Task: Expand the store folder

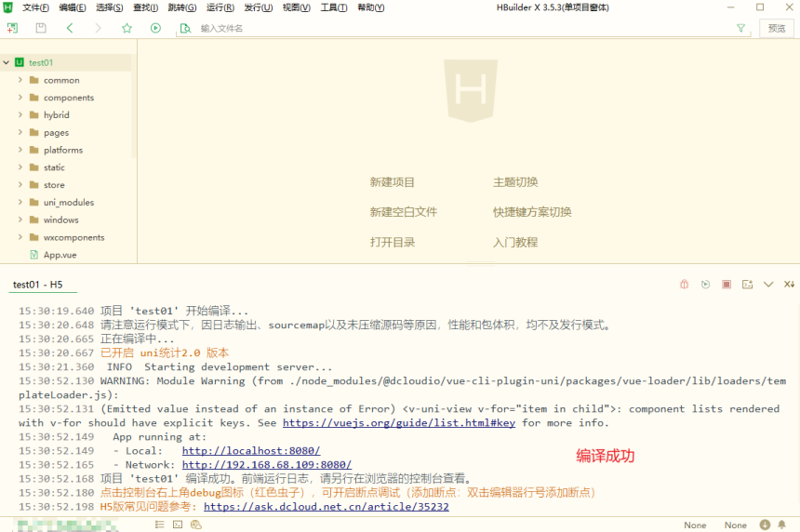Action: [x=20, y=184]
